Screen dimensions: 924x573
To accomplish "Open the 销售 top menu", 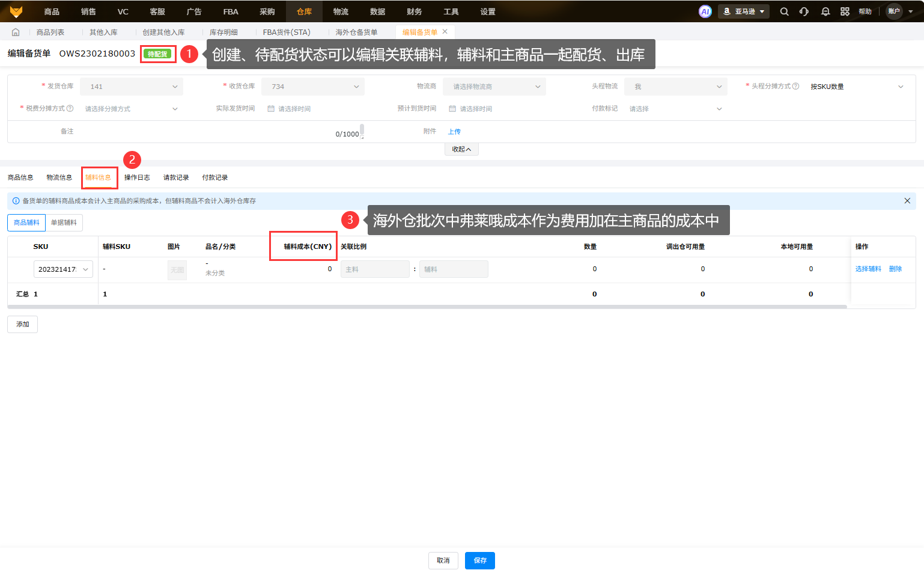I will pos(88,11).
